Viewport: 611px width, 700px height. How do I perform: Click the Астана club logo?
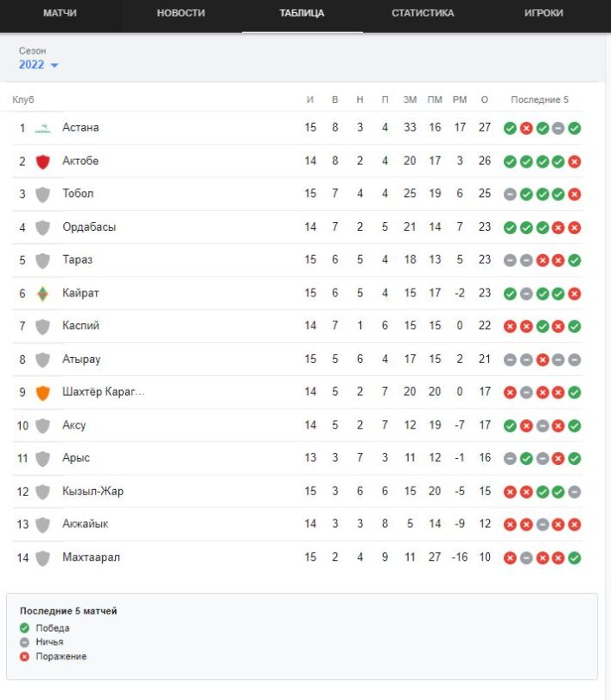[x=43, y=128]
